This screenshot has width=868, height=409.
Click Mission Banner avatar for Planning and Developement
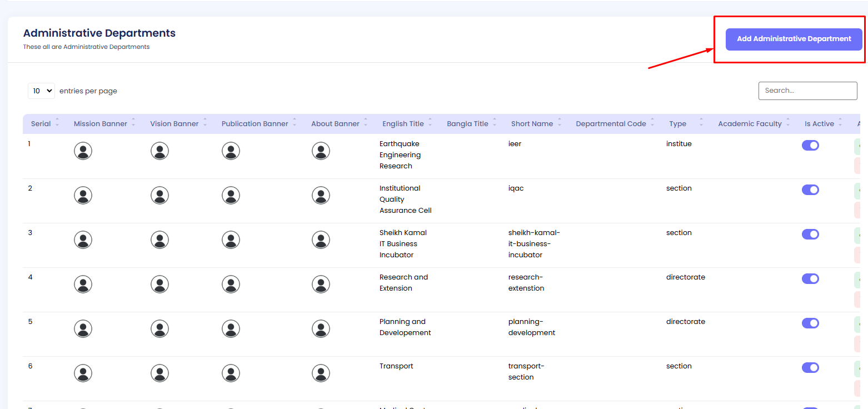(83, 329)
